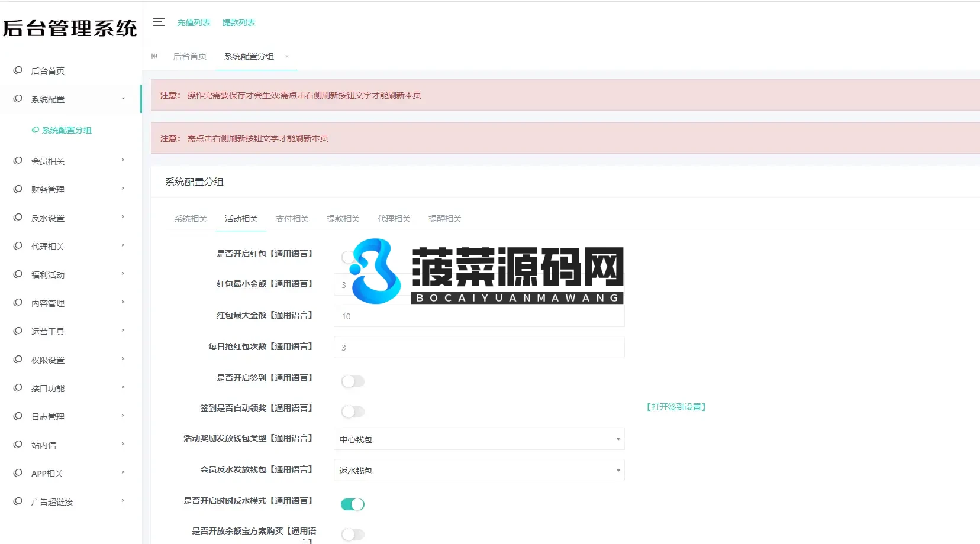
Task: Click the circle icon beside APP相关
Action: tap(18, 472)
